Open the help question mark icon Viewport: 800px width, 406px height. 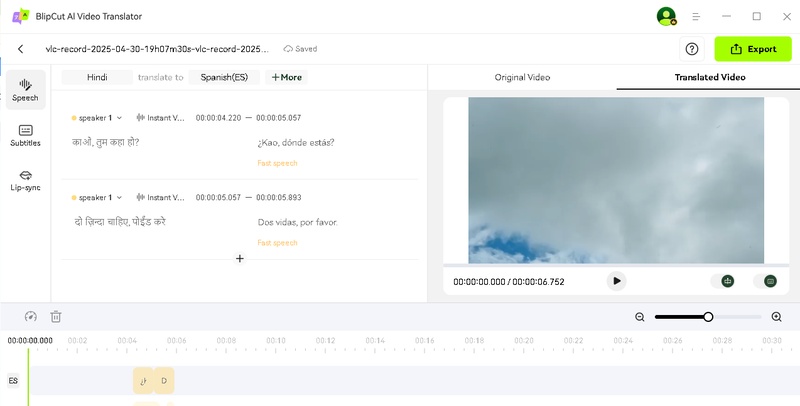click(x=691, y=49)
